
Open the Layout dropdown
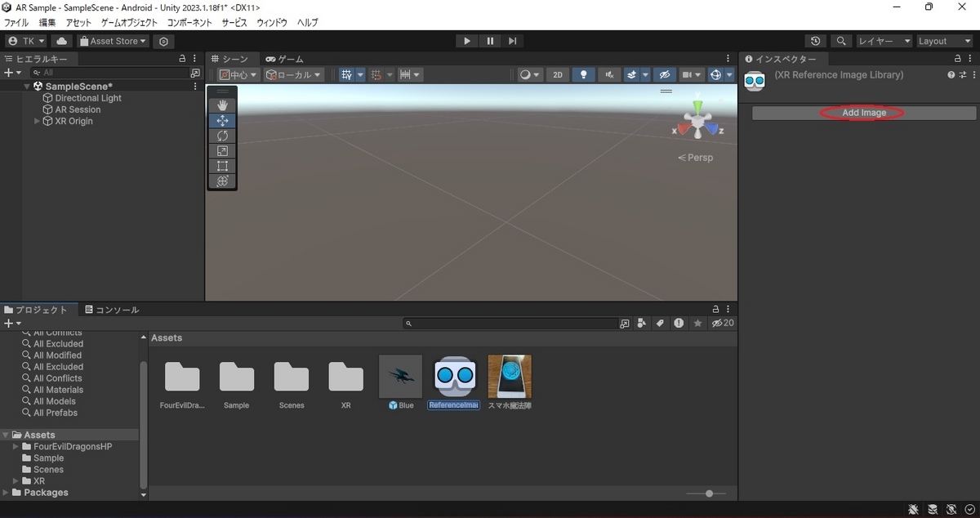click(945, 41)
